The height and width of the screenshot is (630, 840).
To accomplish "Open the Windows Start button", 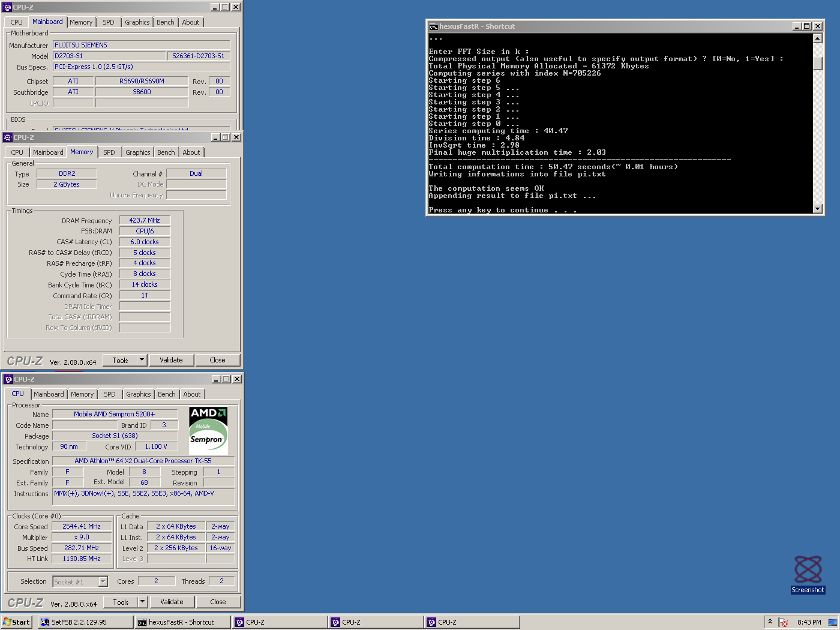I will pos(16,622).
